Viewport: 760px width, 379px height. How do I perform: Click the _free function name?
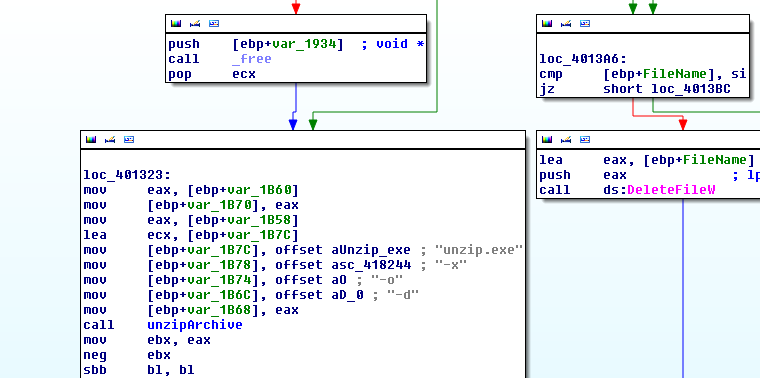click(x=252, y=59)
